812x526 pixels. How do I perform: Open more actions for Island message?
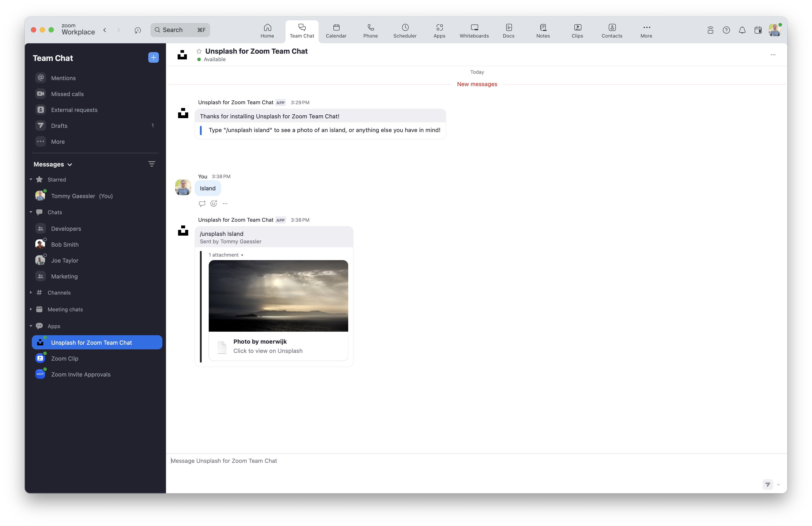pyautogui.click(x=225, y=203)
